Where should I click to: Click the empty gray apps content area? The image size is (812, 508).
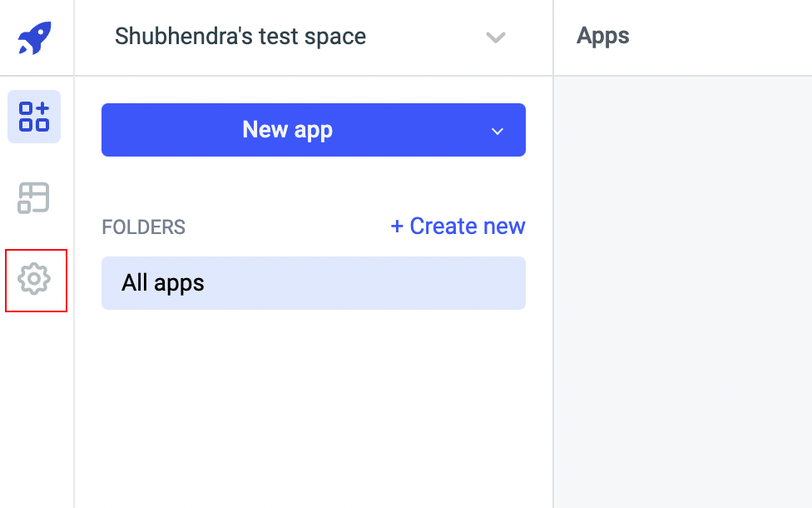pyautogui.click(x=682, y=291)
